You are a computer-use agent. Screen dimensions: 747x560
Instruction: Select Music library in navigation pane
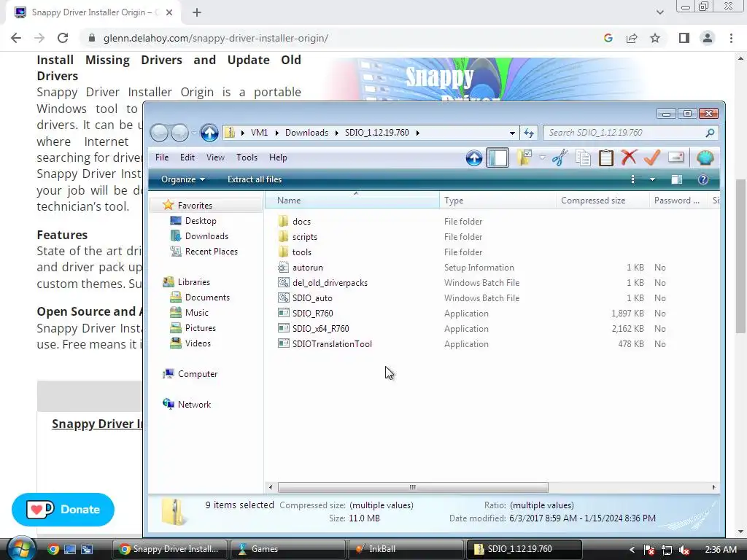tap(197, 312)
